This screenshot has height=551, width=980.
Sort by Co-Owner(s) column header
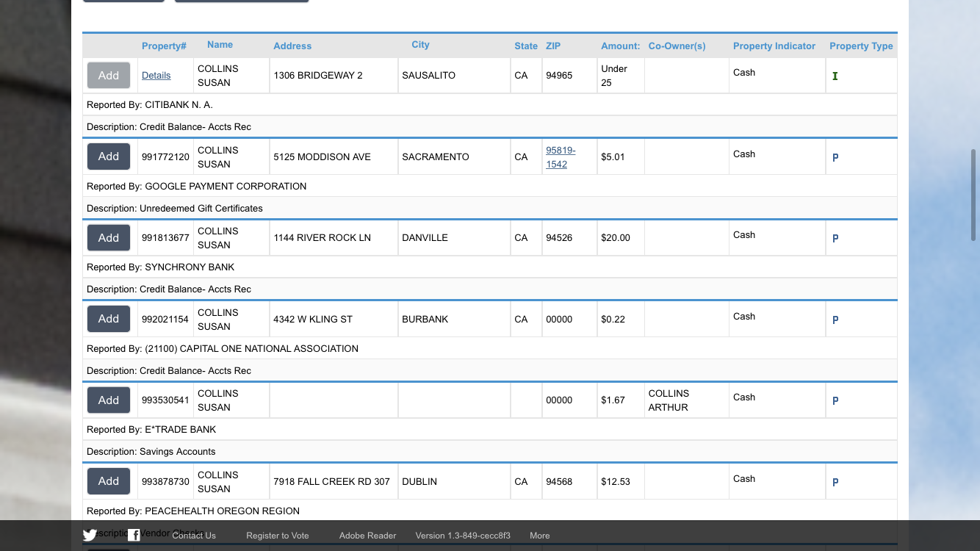(677, 46)
